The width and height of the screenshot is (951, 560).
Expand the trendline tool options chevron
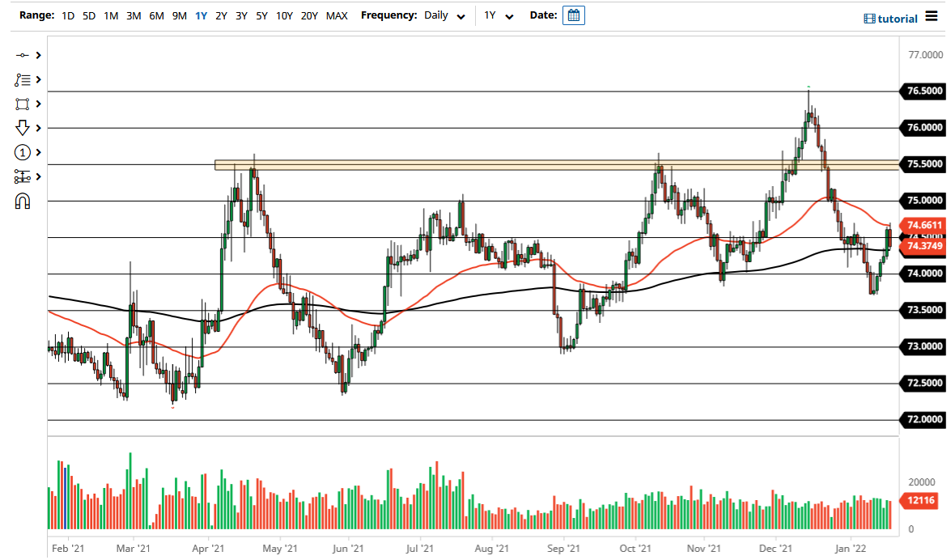(x=36, y=55)
